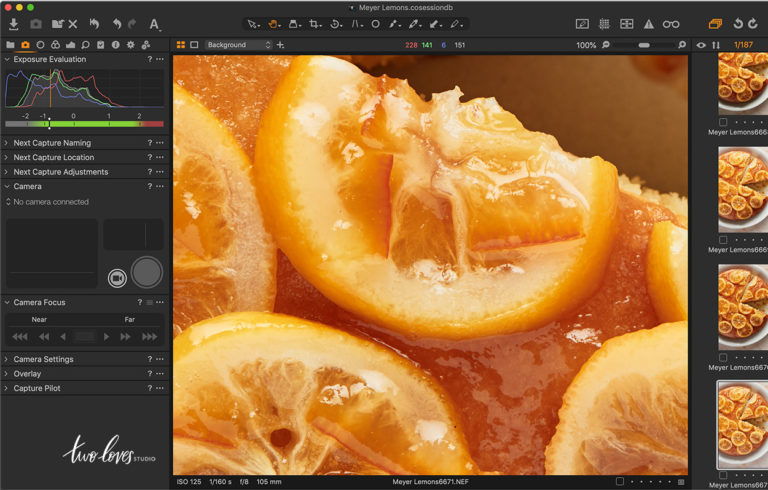
Task: Switch to single-view viewer mode
Action: [x=194, y=45]
